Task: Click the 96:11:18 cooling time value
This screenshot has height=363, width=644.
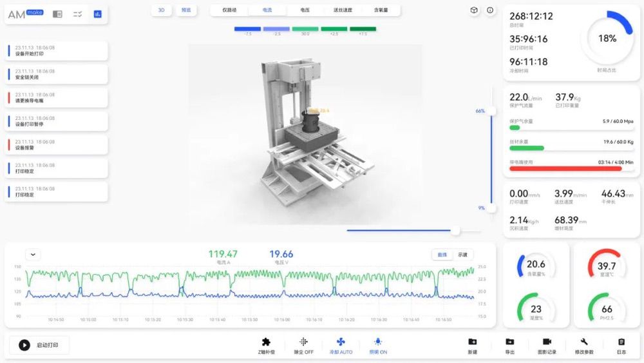Action: click(529, 62)
